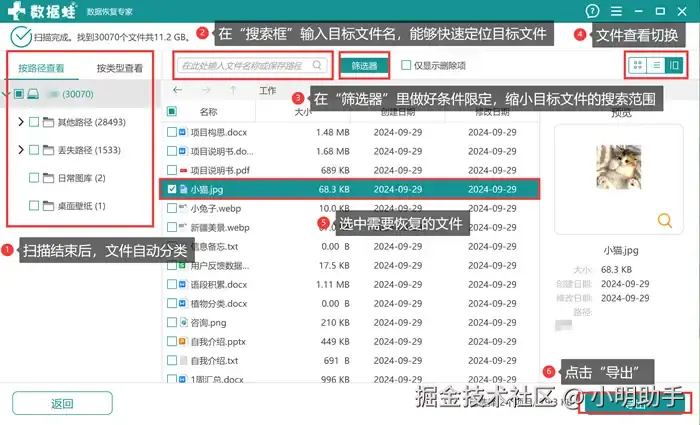Image resolution: width=700 pixels, height=425 pixels.
Task: Expand the 其他路径 (28493) node
Action: tap(21, 121)
